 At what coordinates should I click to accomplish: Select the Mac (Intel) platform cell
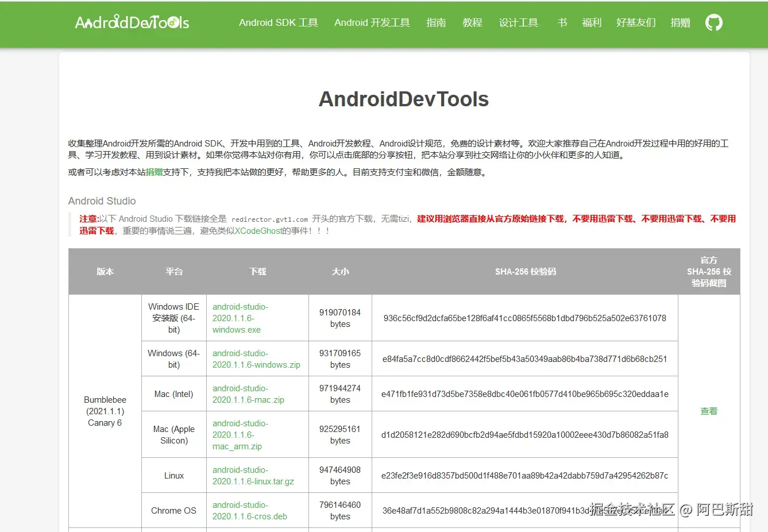click(174, 394)
